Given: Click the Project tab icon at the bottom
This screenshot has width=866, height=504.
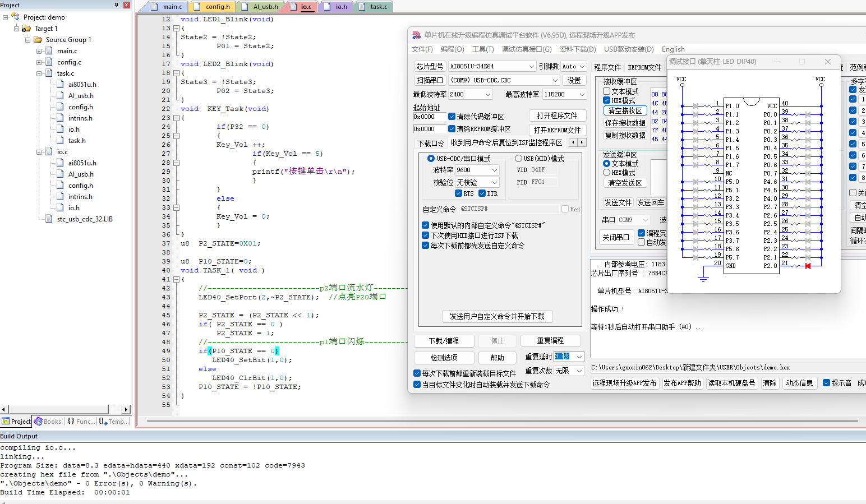Looking at the screenshot, I should (6, 421).
